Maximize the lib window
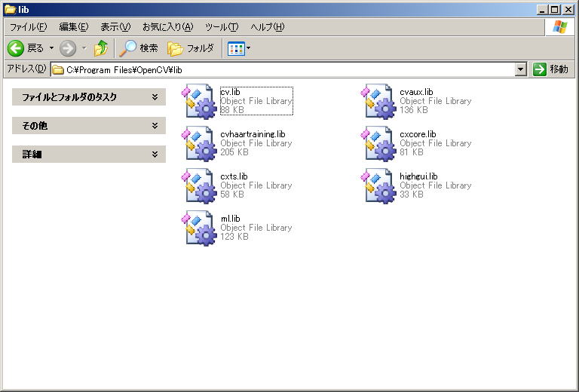Screen dimensions: 579x392 555,10
